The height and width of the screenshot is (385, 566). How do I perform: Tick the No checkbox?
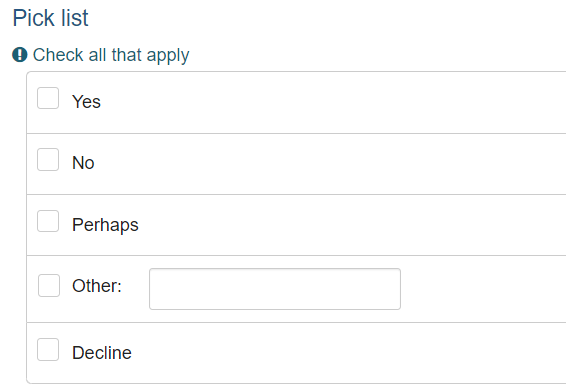(x=48, y=159)
